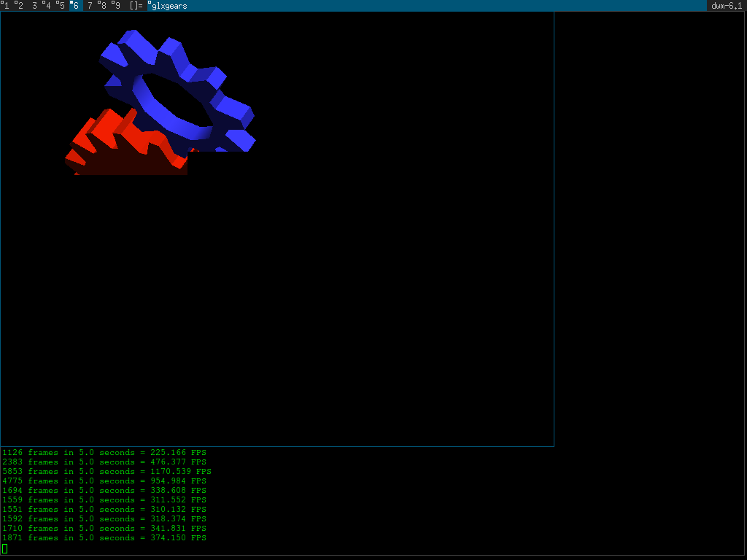Click the []= tiling layout symbol

136,6
